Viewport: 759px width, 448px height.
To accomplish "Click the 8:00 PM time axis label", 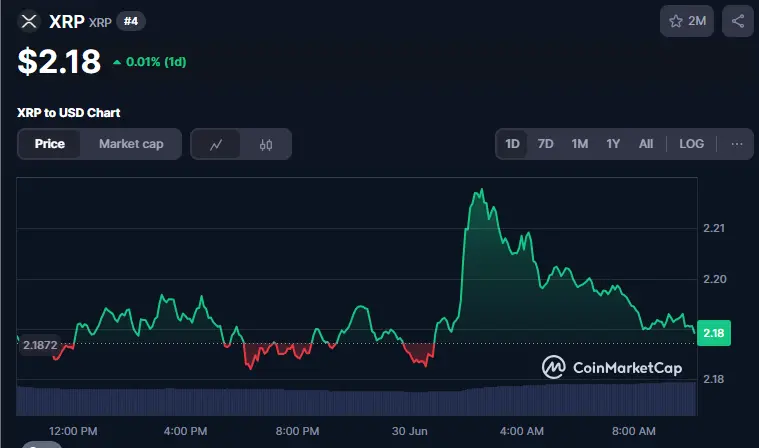I will (297, 431).
